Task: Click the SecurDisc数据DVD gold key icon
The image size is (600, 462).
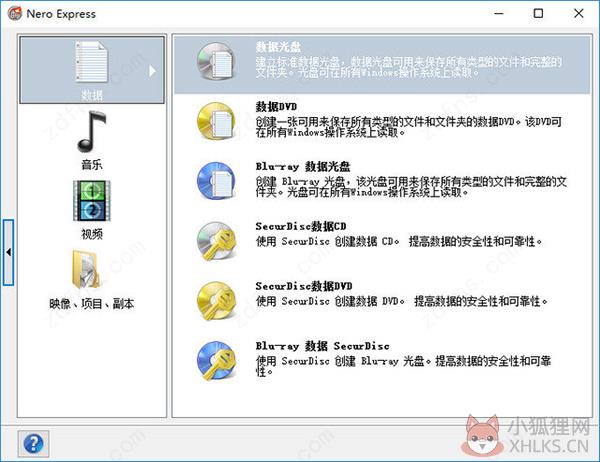Action: click(x=216, y=301)
